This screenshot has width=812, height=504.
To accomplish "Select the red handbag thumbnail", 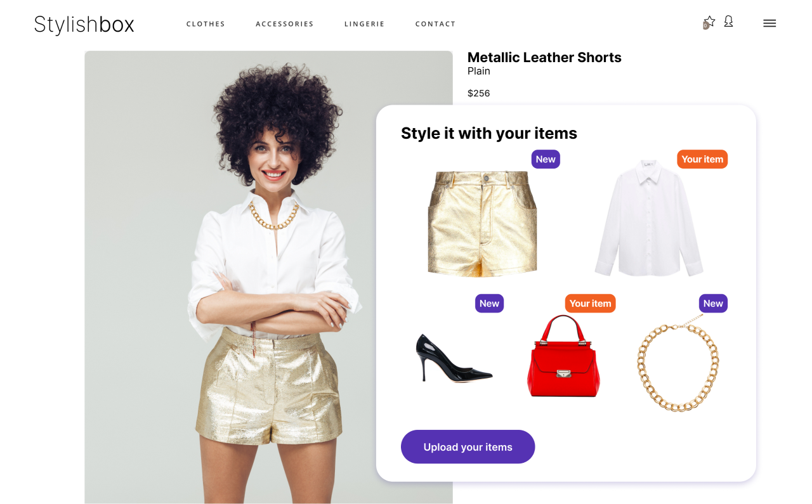I will pyautogui.click(x=563, y=356).
